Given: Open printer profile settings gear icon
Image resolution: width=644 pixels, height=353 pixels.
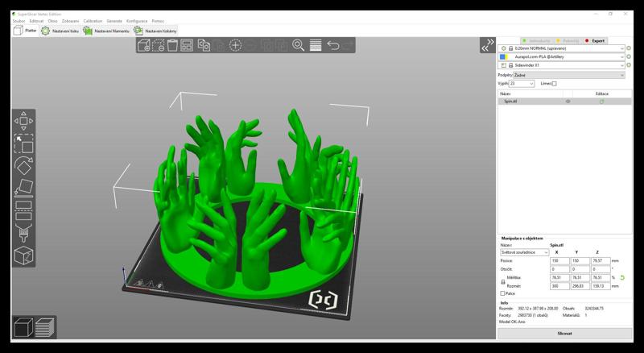Looking at the screenshot, I should [629, 65].
